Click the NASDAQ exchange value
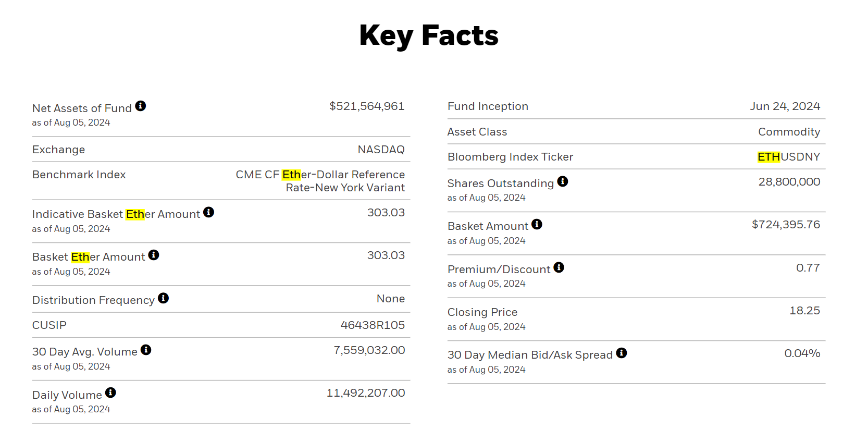 (381, 150)
